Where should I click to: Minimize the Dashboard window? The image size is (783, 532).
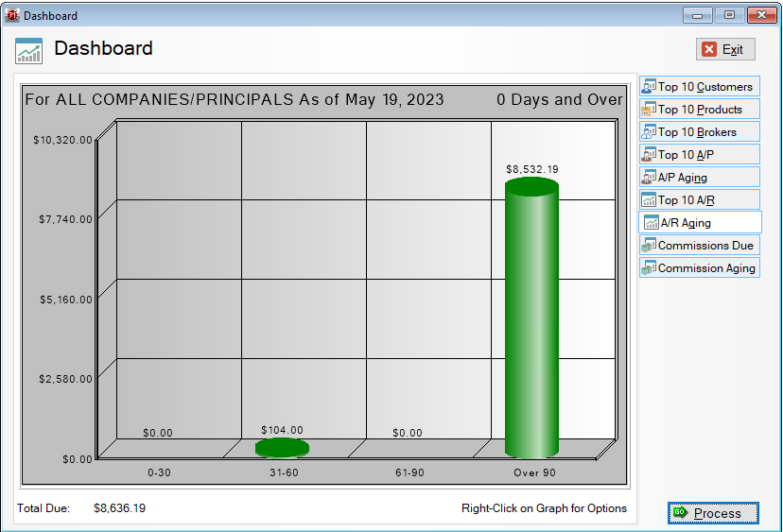697,15
